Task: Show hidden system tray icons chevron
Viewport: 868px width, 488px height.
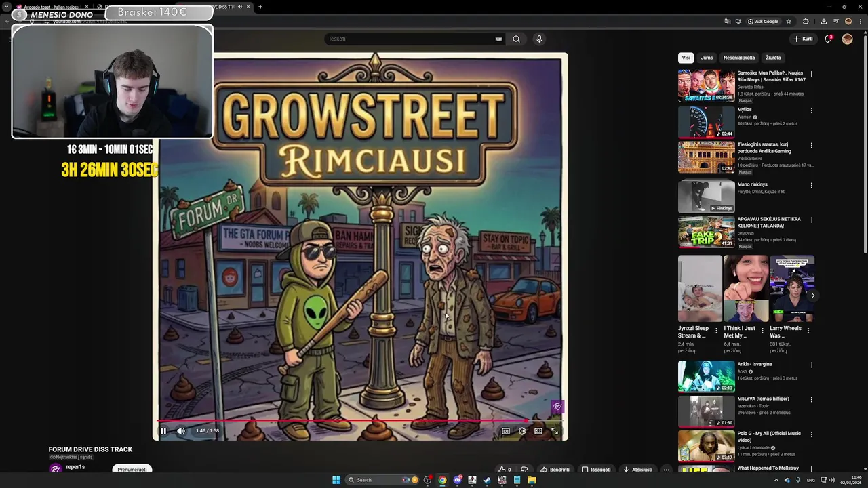Action: pyautogui.click(x=776, y=480)
